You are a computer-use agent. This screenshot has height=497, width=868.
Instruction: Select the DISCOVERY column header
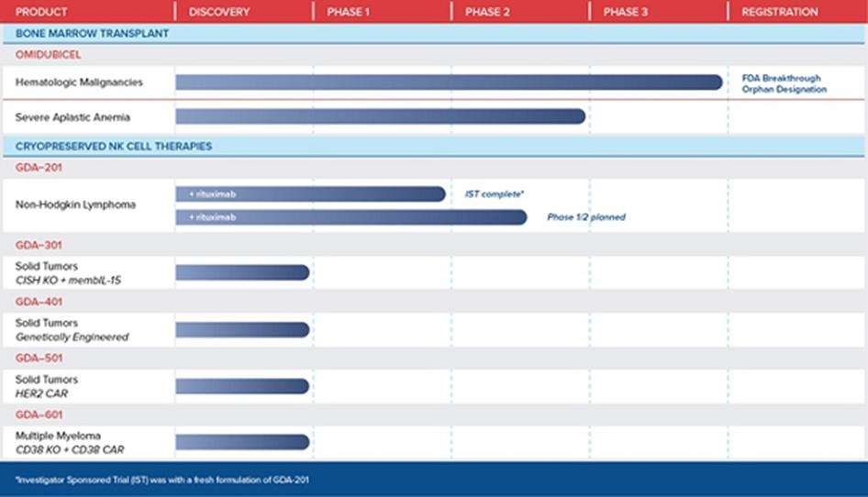tap(219, 12)
